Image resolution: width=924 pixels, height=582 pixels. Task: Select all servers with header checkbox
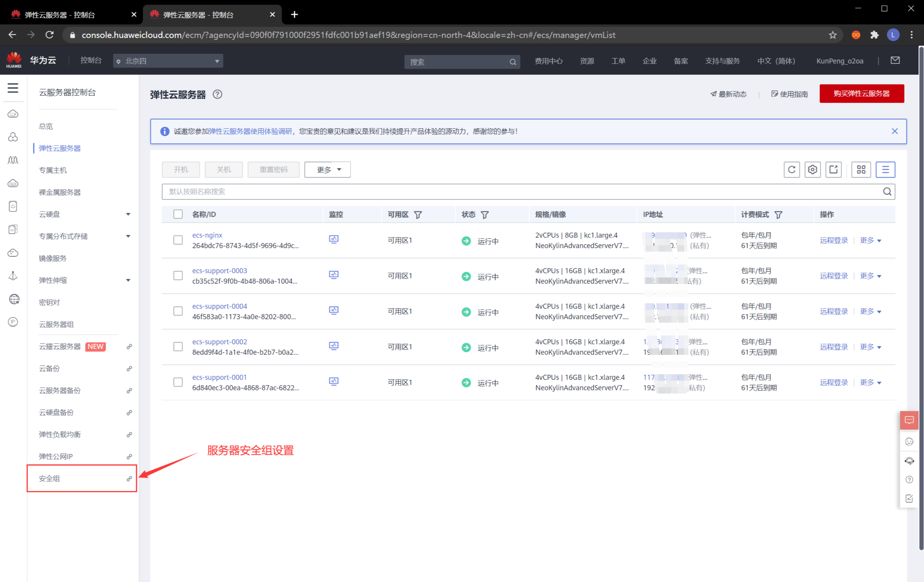(178, 214)
